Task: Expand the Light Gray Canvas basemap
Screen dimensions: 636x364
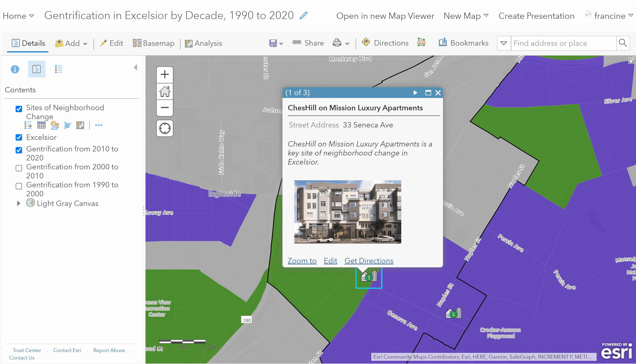Action: pos(18,203)
